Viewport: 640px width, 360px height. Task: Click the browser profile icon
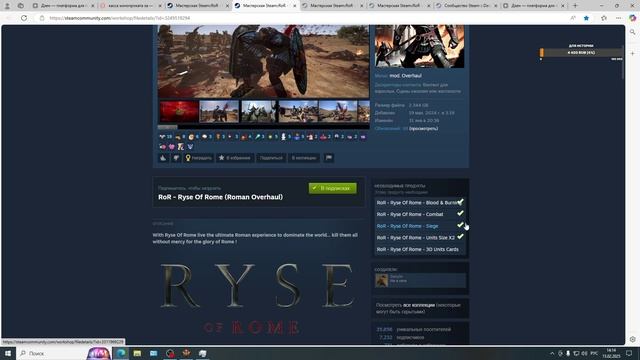pos(7,6)
